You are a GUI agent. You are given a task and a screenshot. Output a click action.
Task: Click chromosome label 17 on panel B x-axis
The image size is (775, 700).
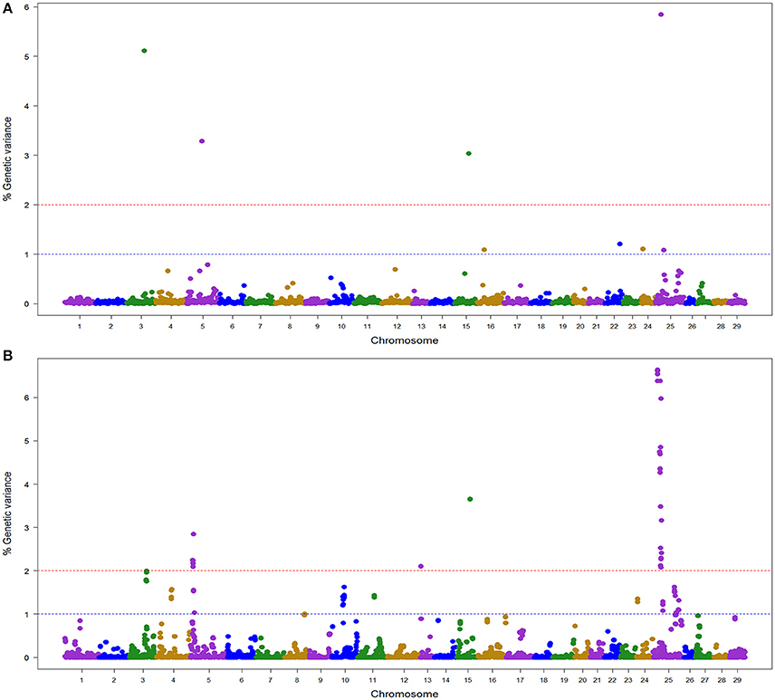(520, 680)
